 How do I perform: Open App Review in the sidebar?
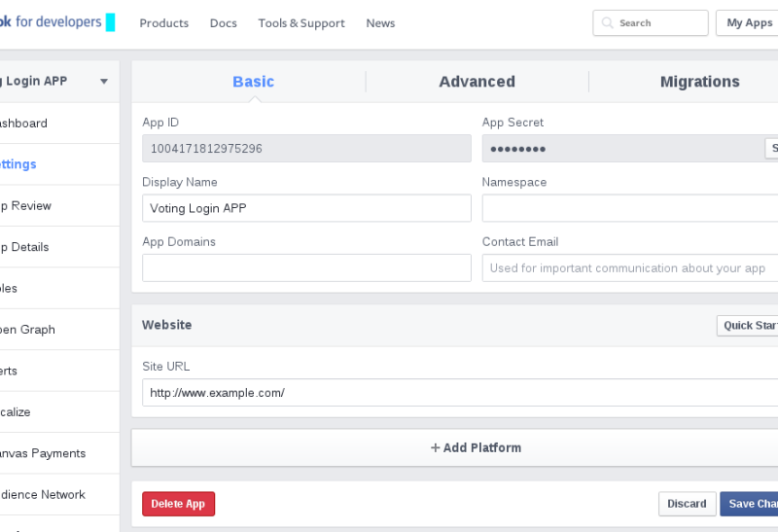[x=59, y=205]
